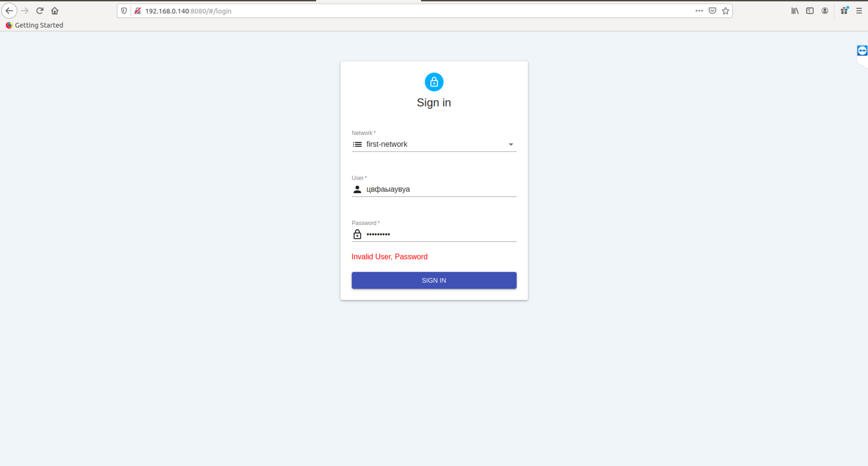Click the insecure connection padlock icon

point(138,11)
